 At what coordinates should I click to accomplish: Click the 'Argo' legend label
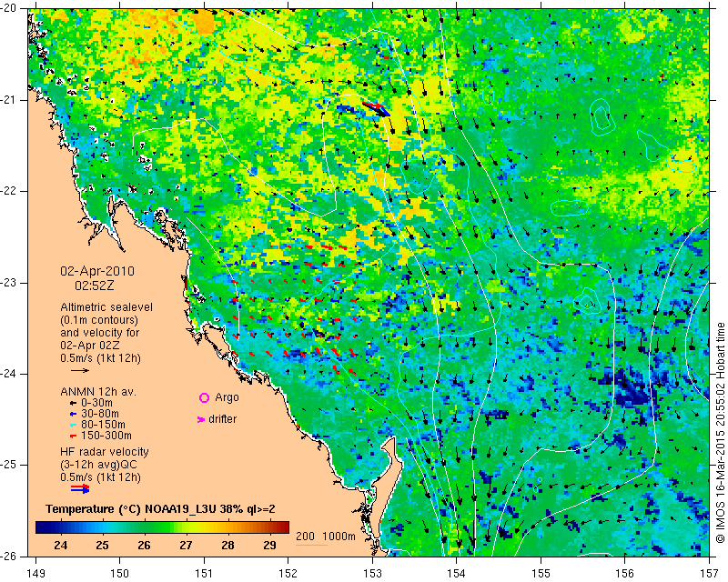[227, 397]
